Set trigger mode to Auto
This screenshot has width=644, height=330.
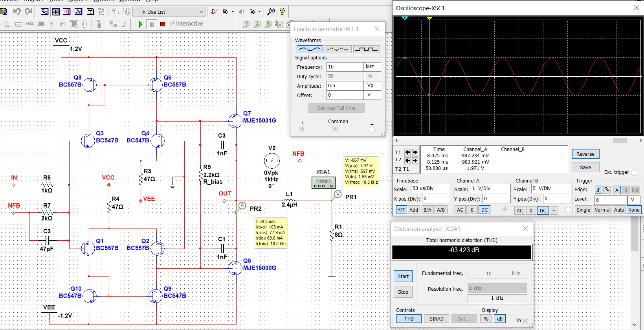tap(619, 210)
